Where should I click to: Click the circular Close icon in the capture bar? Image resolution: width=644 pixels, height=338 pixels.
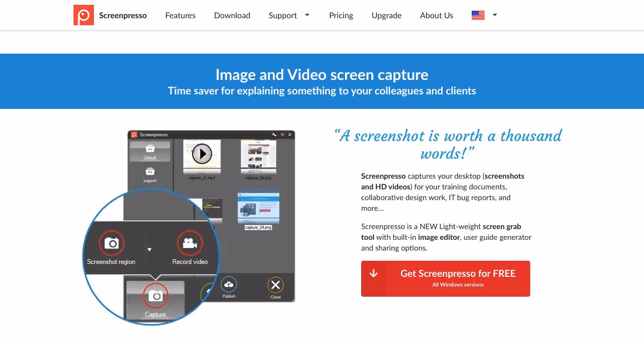[x=275, y=285]
